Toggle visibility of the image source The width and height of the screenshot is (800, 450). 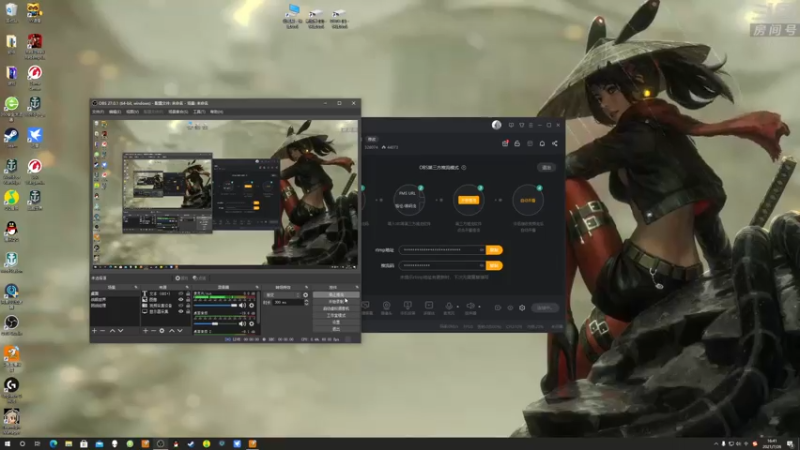coord(181,299)
